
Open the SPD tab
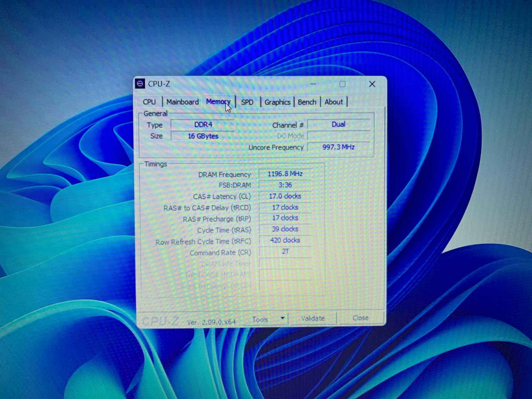coord(247,102)
